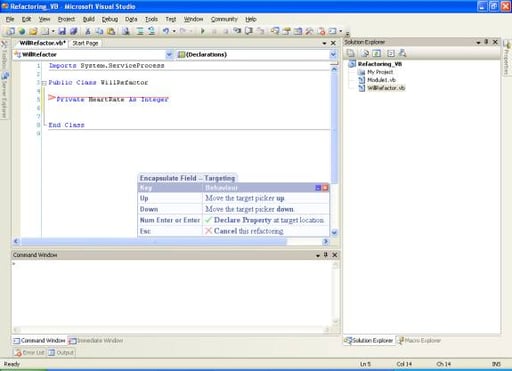Viewport: 512px width, 371px height.
Task: Close the Encapsulate Field hint box red icon
Action: (325, 188)
